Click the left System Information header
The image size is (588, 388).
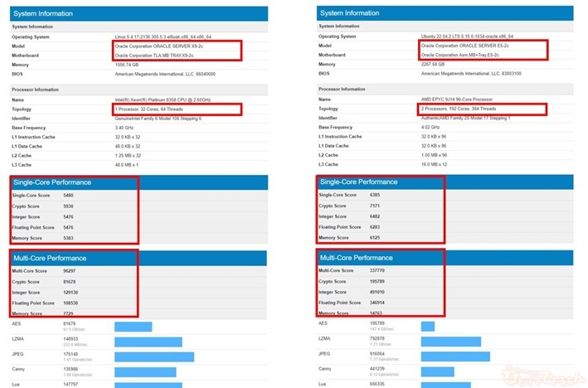138,13
